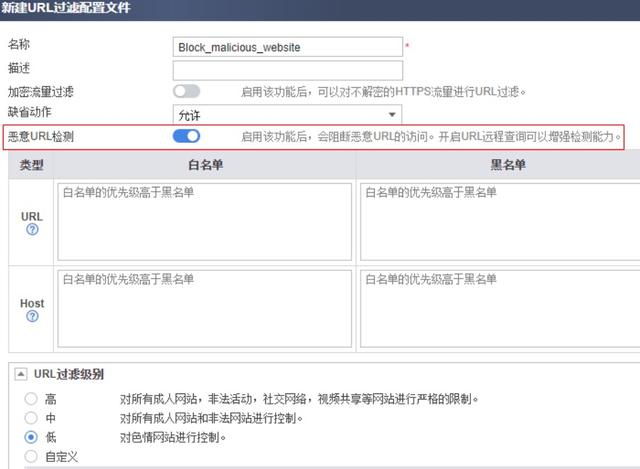The image size is (640, 469).
Task: Click the 黑名单 column header
Action: (x=508, y=165)
